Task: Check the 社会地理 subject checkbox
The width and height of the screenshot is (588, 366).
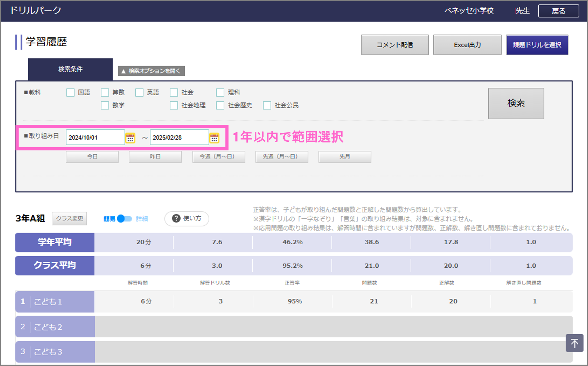Action: 174,105
